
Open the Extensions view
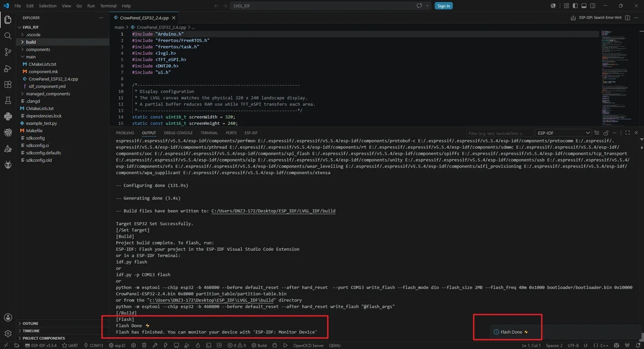click(x=8, y=84)
